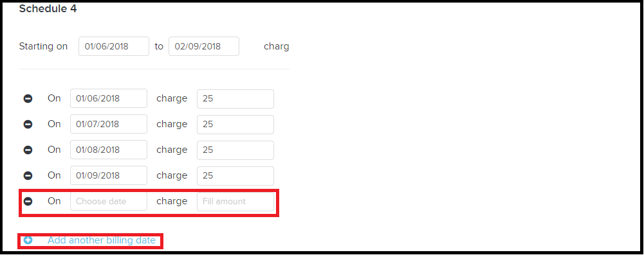The width and height of the screenshot is (644, 255).
Task: Remove the 01/08/2018 billing row with minus icon
Action: [x=28, y=150]
